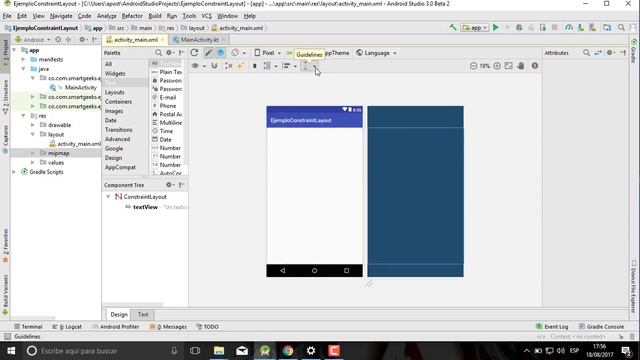Select the Pan hand tool

click(x=521, y=66)
